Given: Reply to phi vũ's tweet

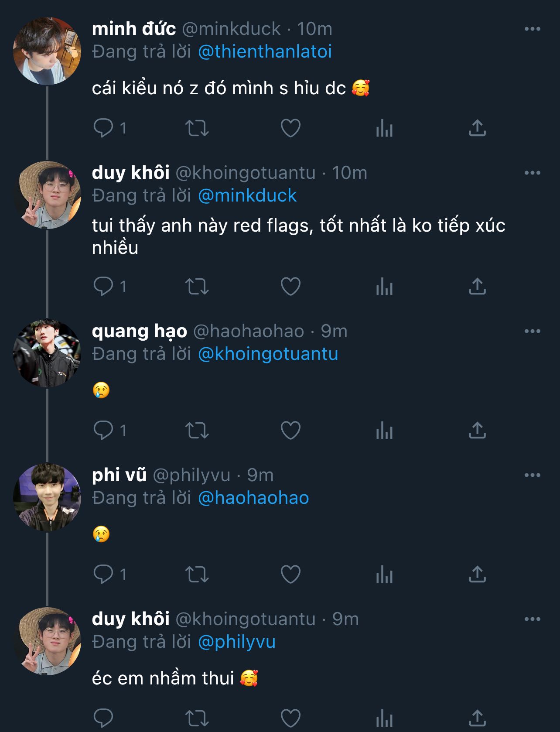Looking at the screenshot, I should [x=103, y=575].
